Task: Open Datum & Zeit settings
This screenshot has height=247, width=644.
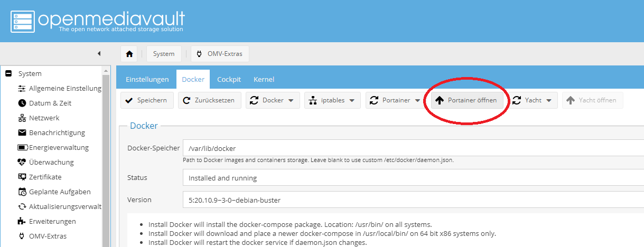Action: (50, 103)
